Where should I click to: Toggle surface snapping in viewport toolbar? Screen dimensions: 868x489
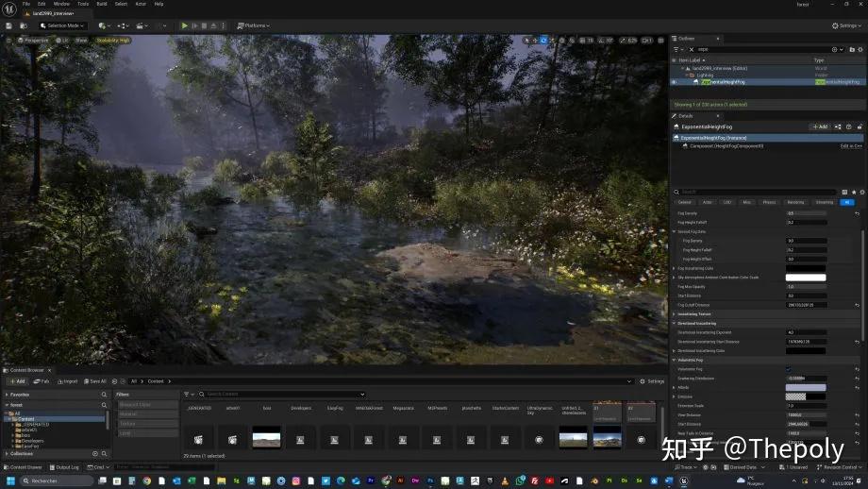point(572,41)
